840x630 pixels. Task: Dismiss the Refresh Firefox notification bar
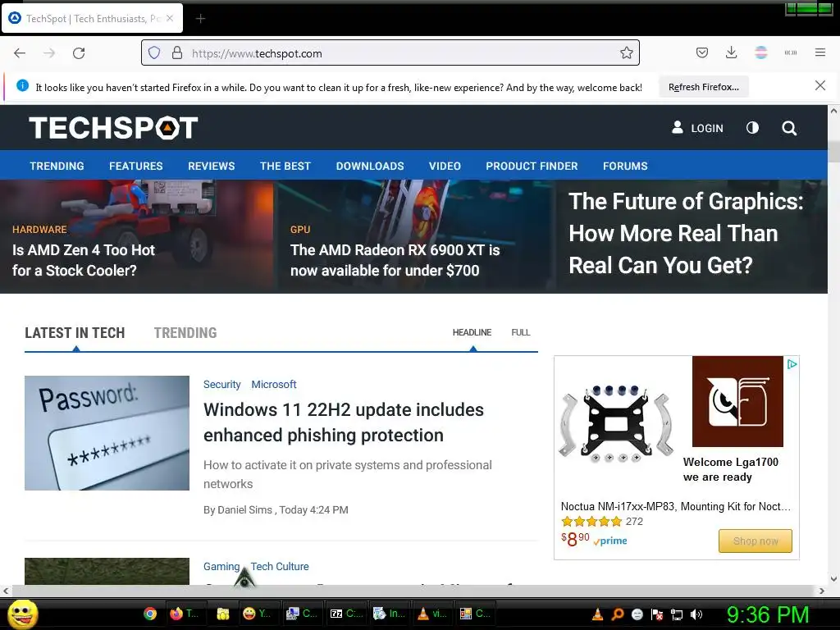point(819,85)
